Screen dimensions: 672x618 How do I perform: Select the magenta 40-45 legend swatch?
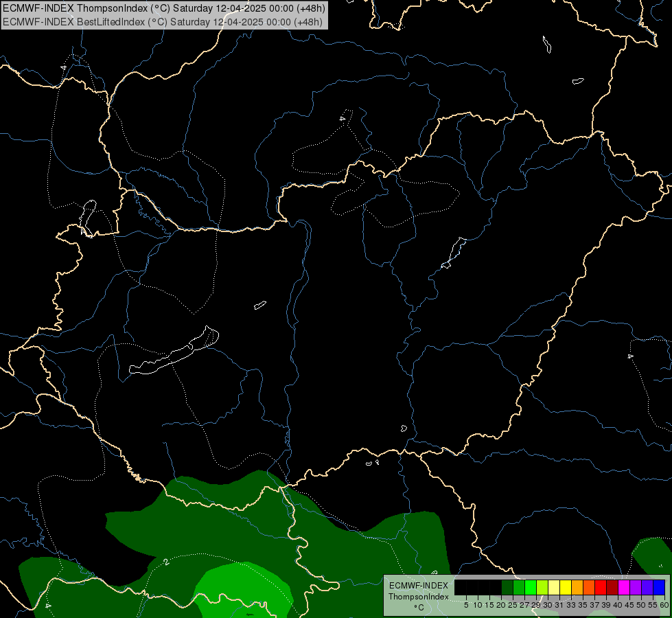pyautogui.click(x=624, y=587)
